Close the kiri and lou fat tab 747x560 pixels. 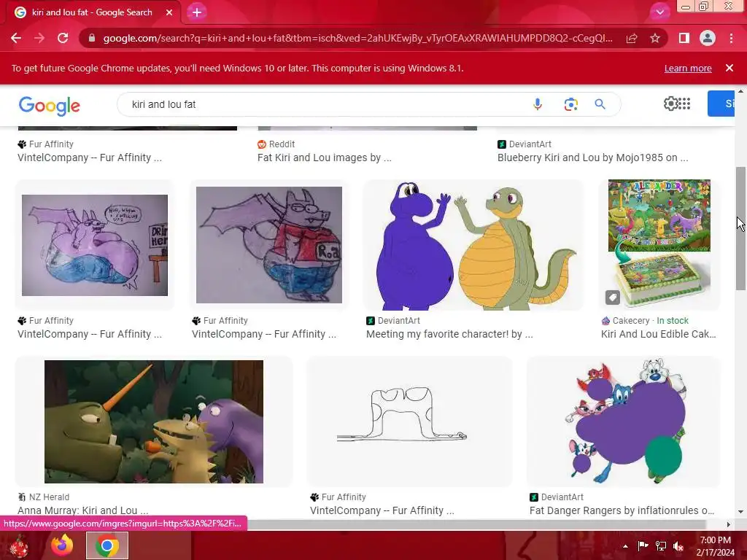click(x=169, y=12)
